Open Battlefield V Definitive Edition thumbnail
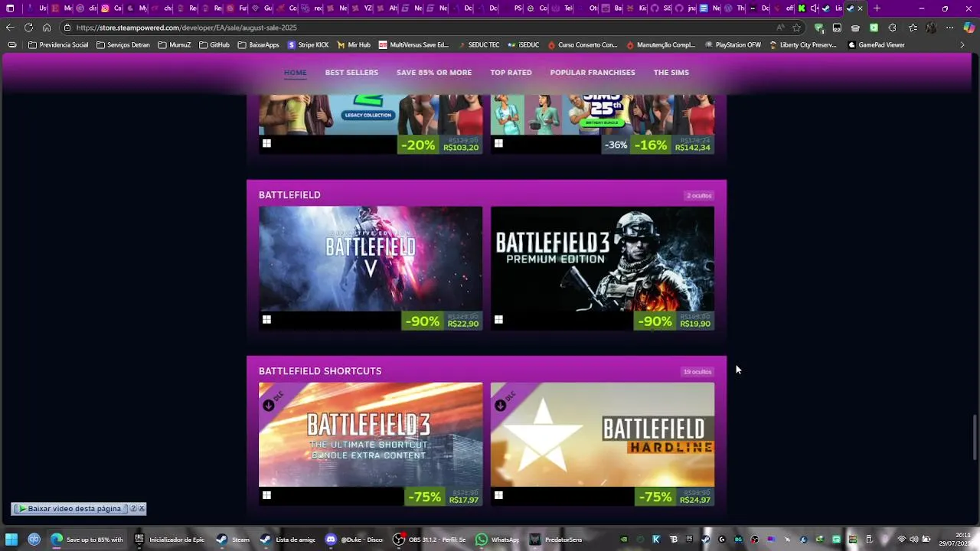The height and width of the screenshot is (551, 980). (x=371, y=259)
